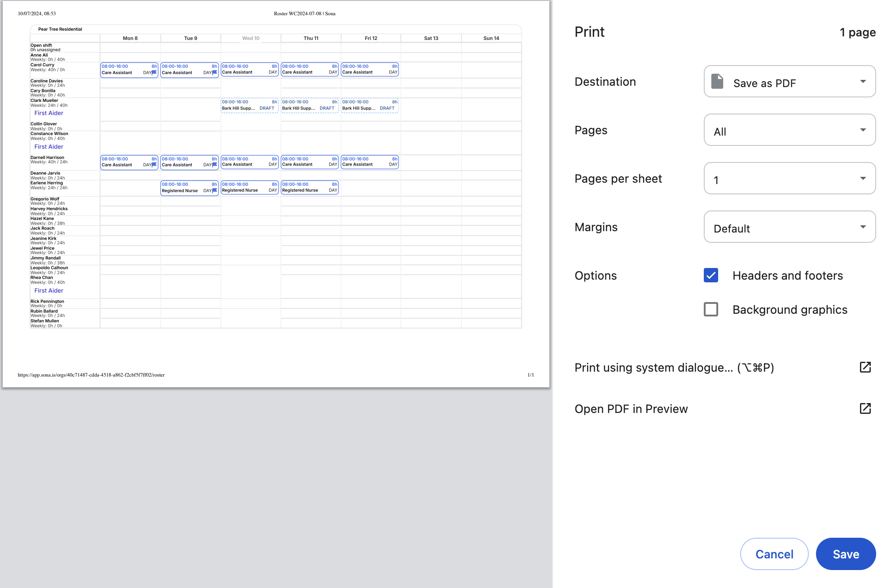Click the external link icon beside "Print using system dialogue"
This screenshot has height=588, width=895.
pyautogui.click(x=866, y=367)
